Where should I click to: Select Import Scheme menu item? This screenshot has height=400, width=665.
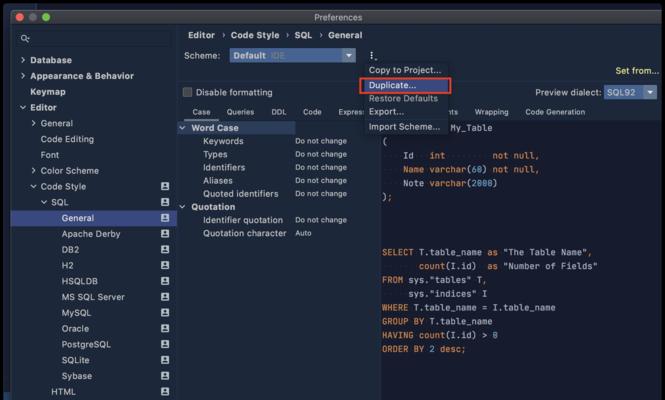pyautogui.click(x=405, y=126)
